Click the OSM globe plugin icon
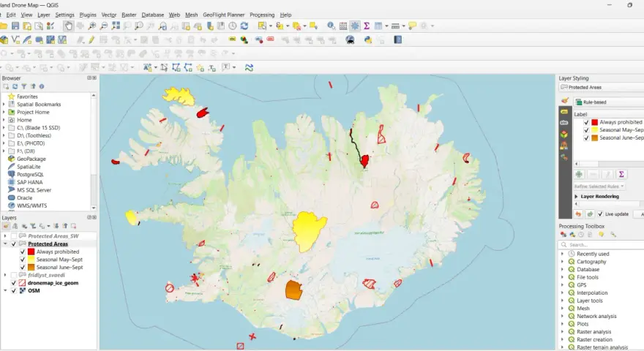Viewport: 644px width, 351px height. [x=350, y=39]
